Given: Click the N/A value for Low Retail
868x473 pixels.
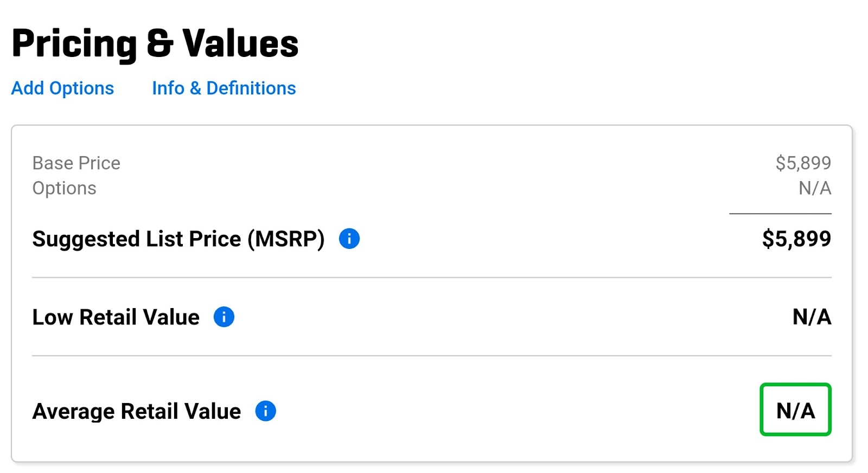Looking at the screenshot, I should click(x=812, y=317).
